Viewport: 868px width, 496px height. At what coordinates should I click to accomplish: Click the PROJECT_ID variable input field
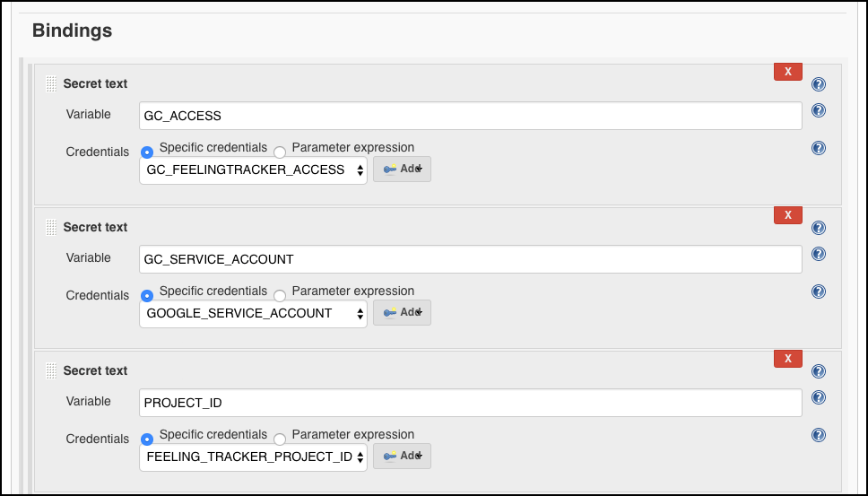tap(471, 403)
